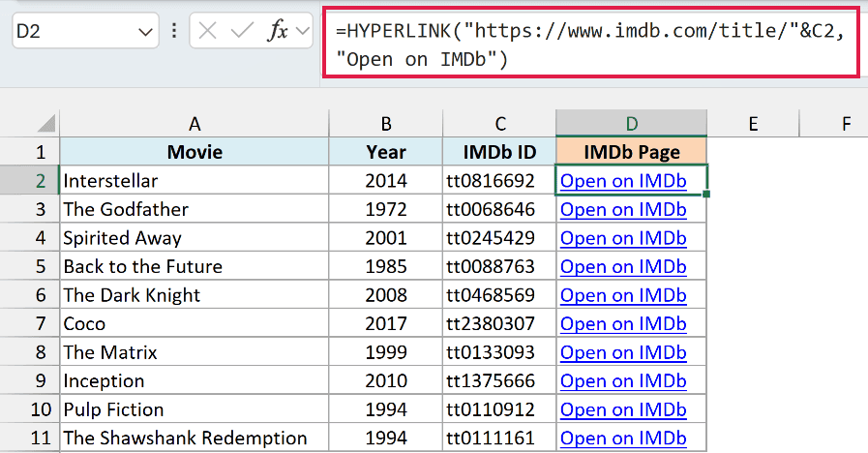Select the cell containing 'The Shawshank Redemption'
868x453 pixels.
pos(195,438)
